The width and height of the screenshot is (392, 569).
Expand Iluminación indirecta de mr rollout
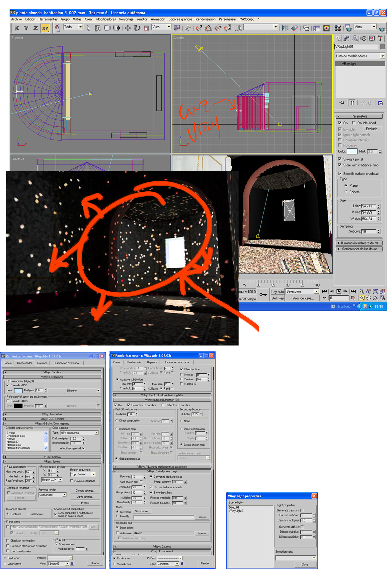(359, 243)
